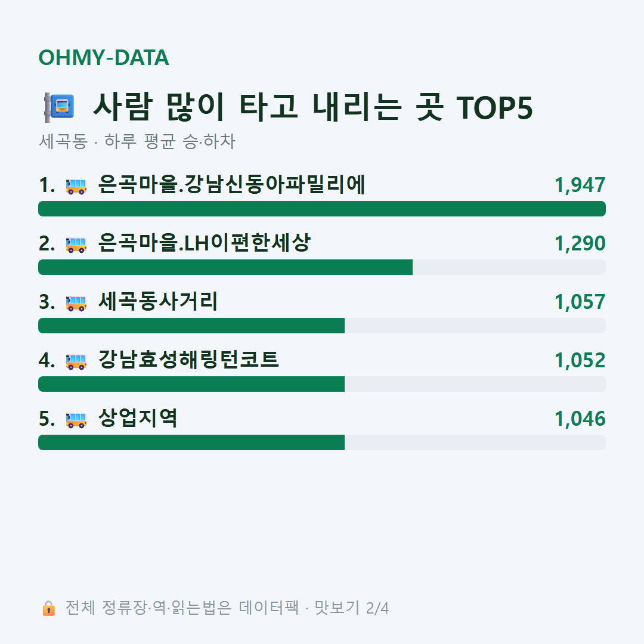Open the 데이터팩 맛보기 2/4 footer text
This screenshot has height=644, width=644.
point(314,608)
